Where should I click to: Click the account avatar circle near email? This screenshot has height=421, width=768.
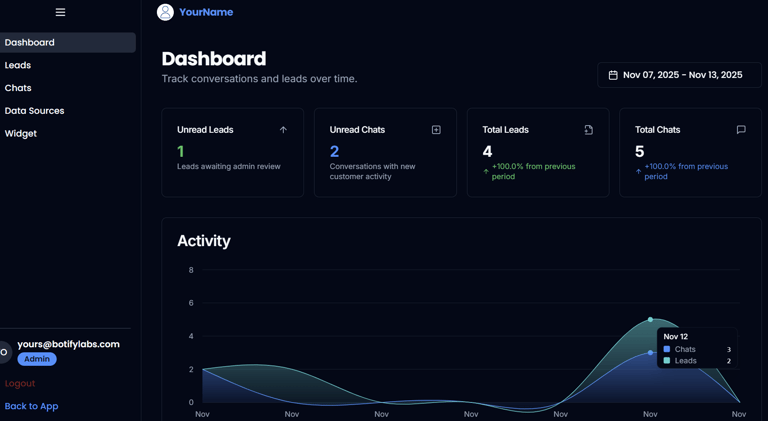pos(4,352)
